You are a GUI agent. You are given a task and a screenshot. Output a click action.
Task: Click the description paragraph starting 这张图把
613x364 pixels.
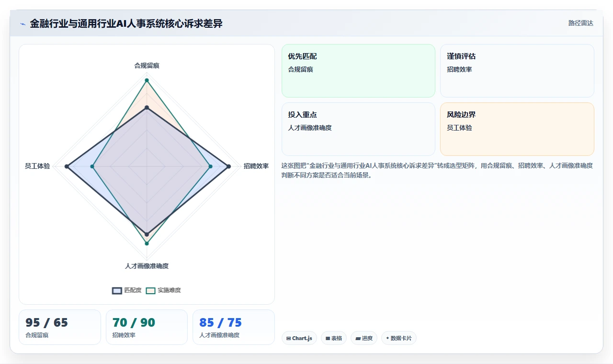437,170
